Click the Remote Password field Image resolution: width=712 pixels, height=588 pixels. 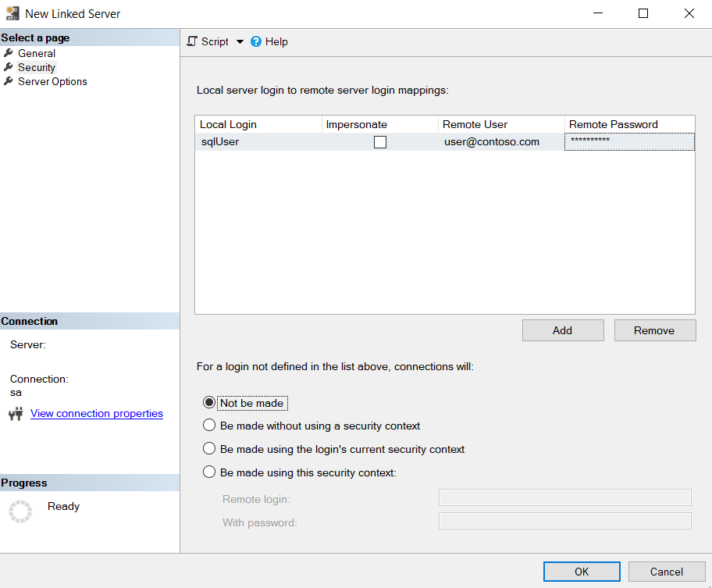pyautogui.click(x=628, y=141)
